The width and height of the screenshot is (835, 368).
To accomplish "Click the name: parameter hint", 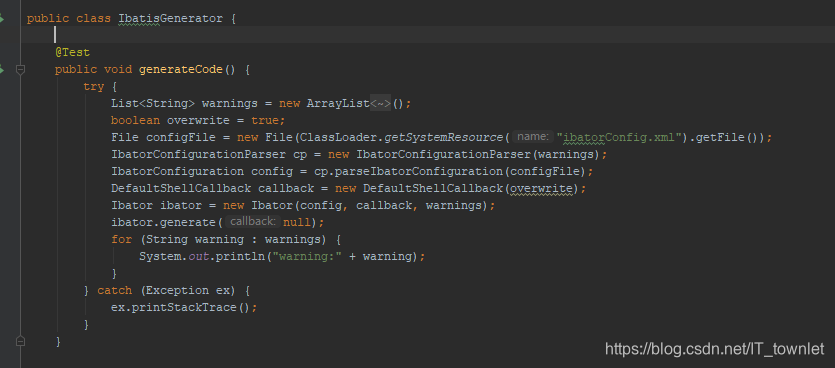I will pos(533,137).
